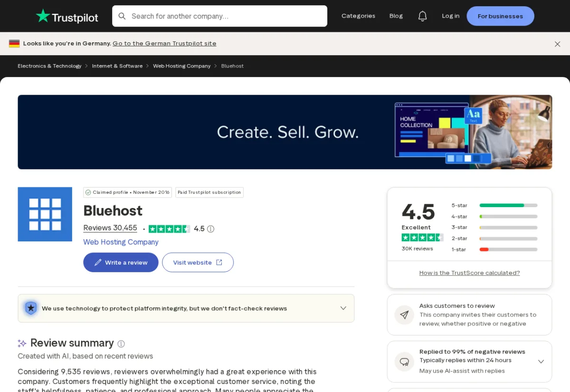Filter by the 2-star rating bar
The height and width of the screenshot is (392, 570).
click(494, 239)
